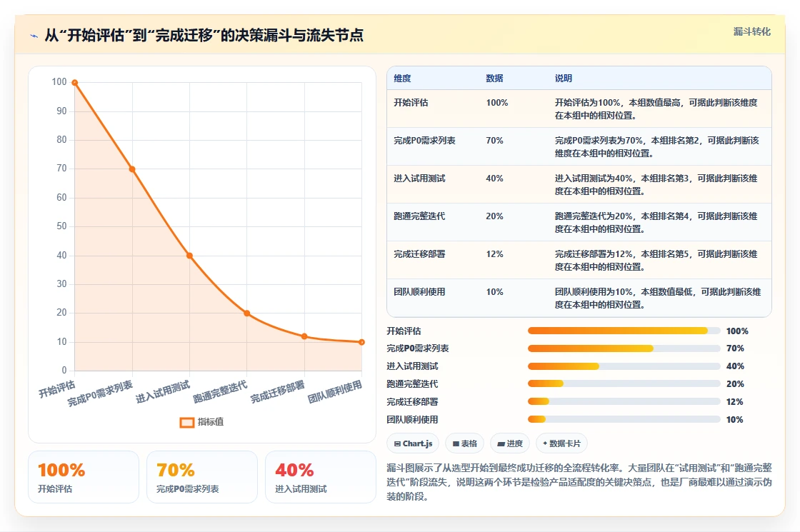Viewport: 800px width, 532px height.
Task: Click the 进入试用测试 table row cell
Action: (419, 178)
